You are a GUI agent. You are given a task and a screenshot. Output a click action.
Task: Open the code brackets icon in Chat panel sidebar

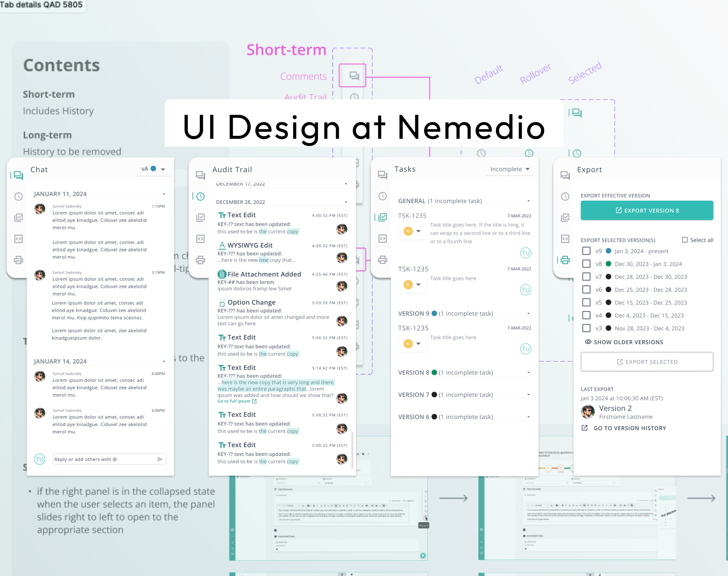(x=19, y=239)
